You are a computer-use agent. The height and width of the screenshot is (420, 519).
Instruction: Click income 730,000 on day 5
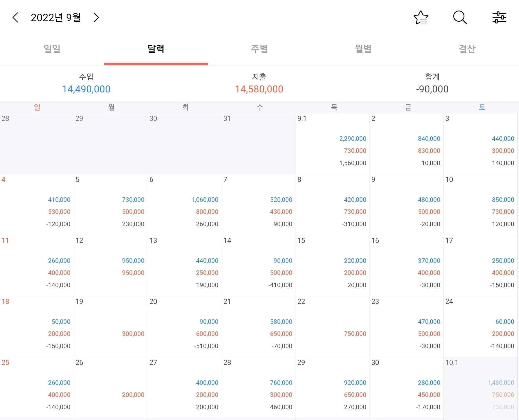(x=133, y=200)
